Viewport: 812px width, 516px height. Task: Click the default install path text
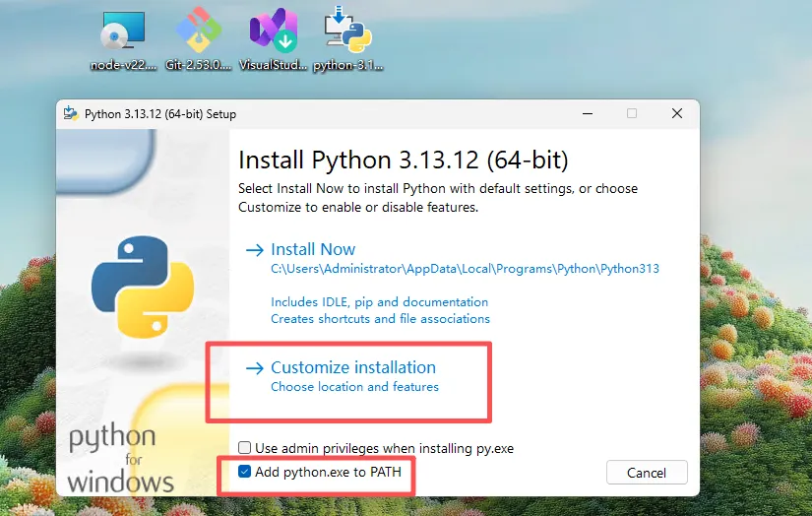[x=465, y=269]
